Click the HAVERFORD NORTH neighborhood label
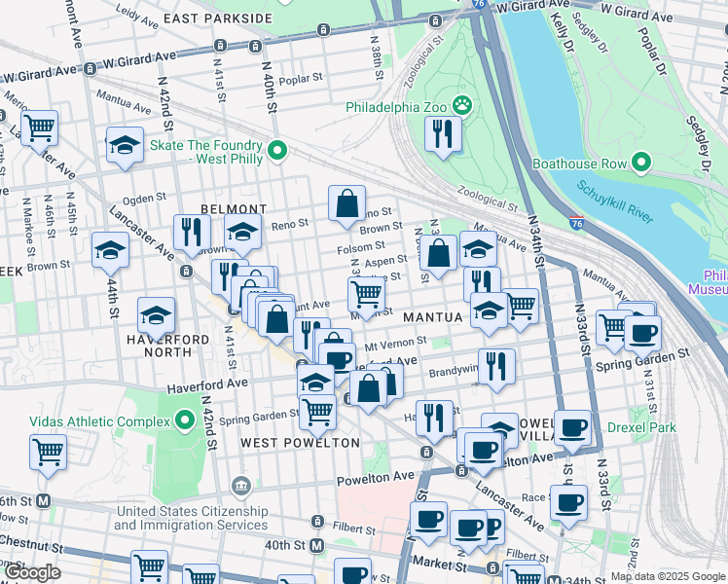The image size is (728, 584). click(168, 346)
